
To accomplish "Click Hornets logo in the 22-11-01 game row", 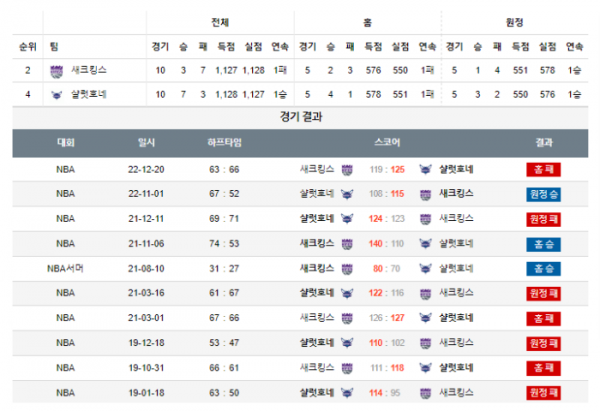I will click(347, 194).
